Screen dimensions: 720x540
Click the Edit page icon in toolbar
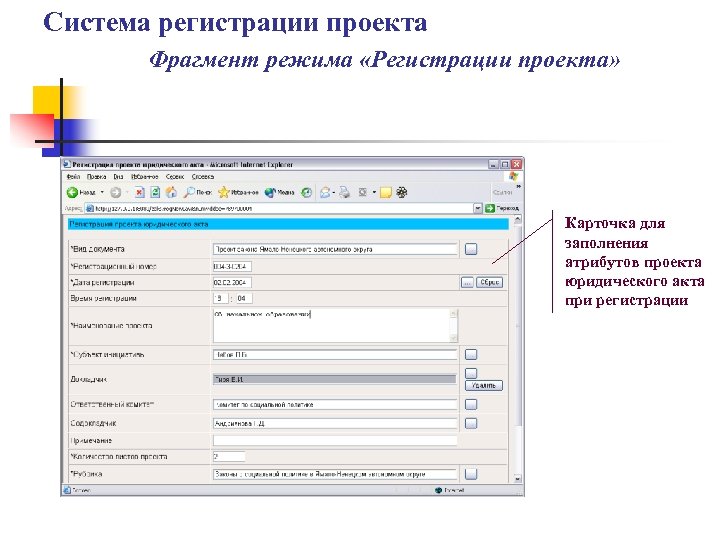pos(363,192)
